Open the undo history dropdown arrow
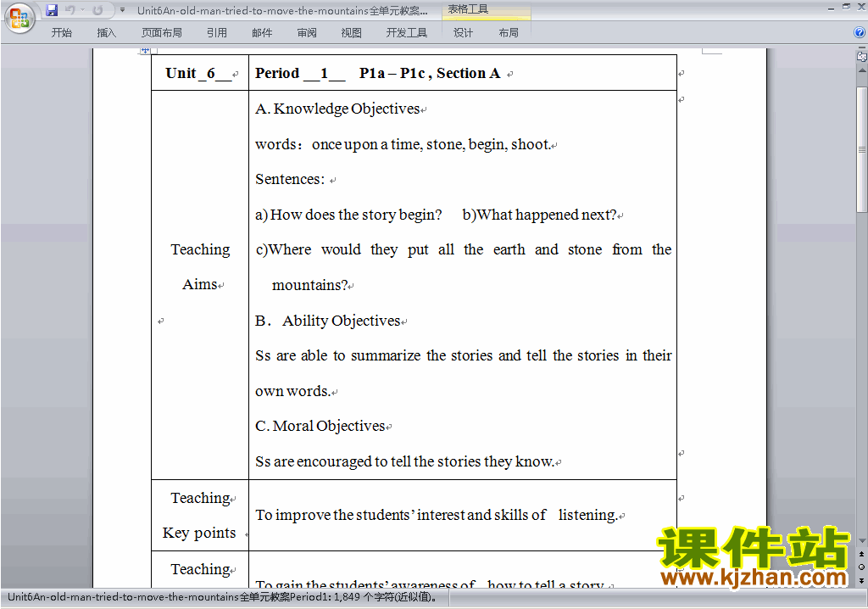 click(x=82, y=10)
